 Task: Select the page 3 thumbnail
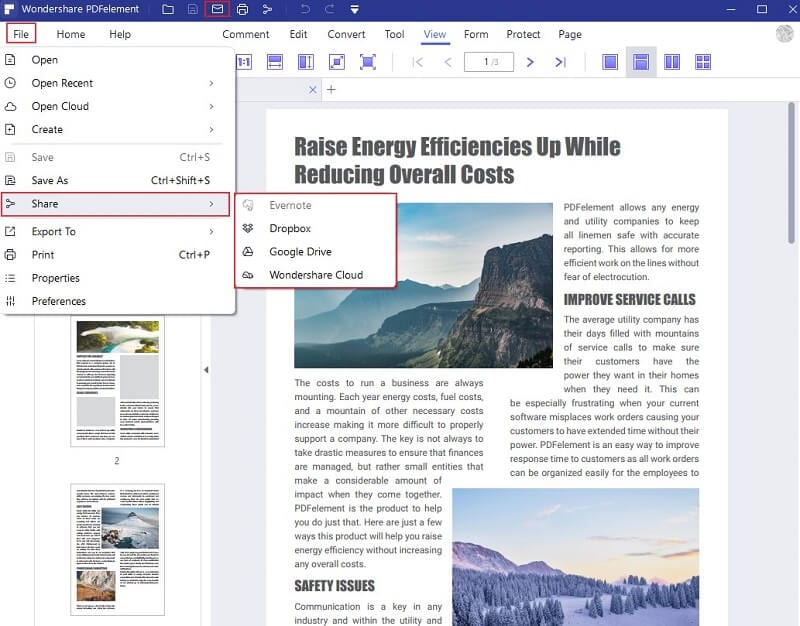coord(118,549)
